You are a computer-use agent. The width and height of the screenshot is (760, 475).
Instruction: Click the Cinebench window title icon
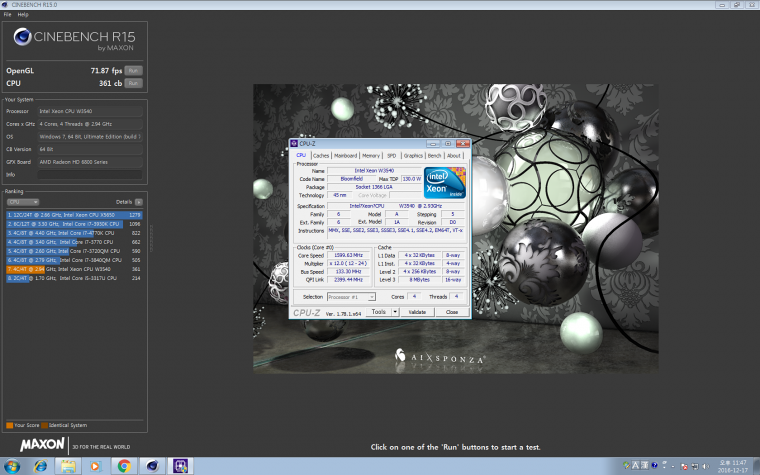5,4
